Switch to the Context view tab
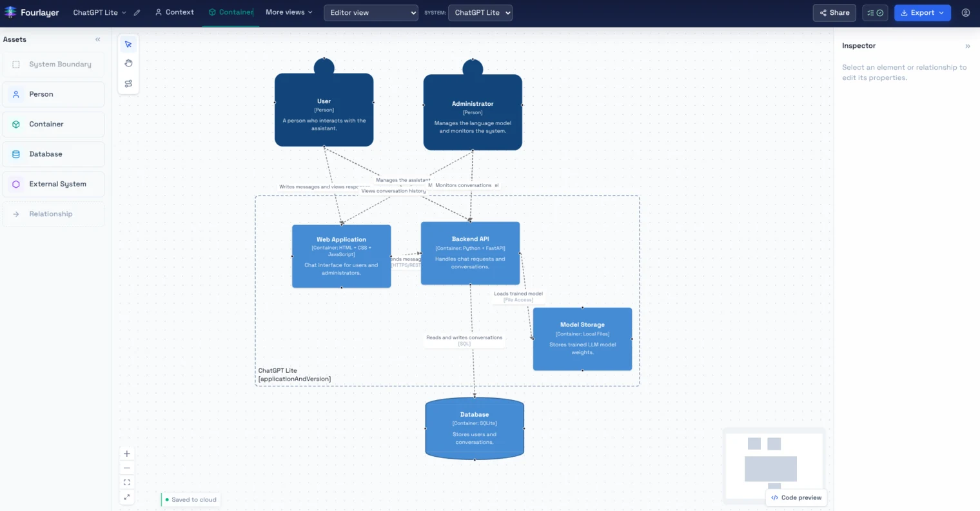Screen dimensions: 980x511 [174, 12]
